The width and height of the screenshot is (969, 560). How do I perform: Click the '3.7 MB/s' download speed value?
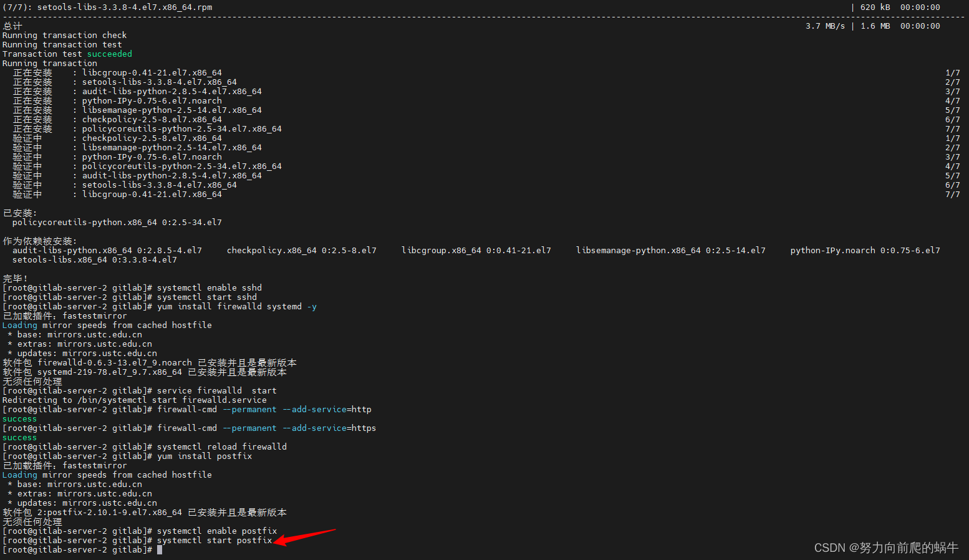pos(826,26)
